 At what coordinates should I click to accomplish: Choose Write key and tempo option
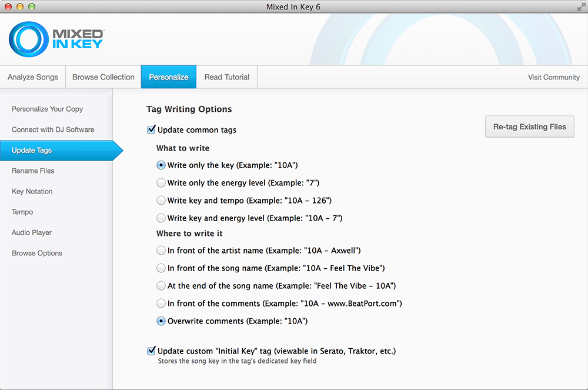[161, 201]
